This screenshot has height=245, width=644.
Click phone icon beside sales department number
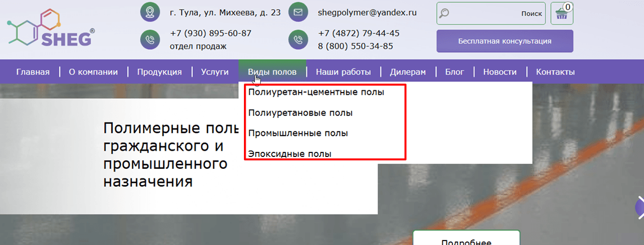tap(150, 40)
